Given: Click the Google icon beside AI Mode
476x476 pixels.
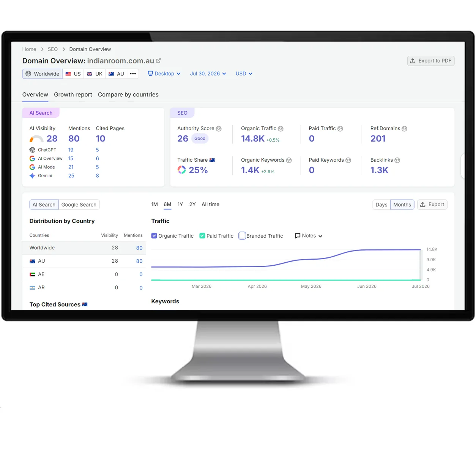Looking at the screenshot, I should pyautogui.click(x=32, y=167).
